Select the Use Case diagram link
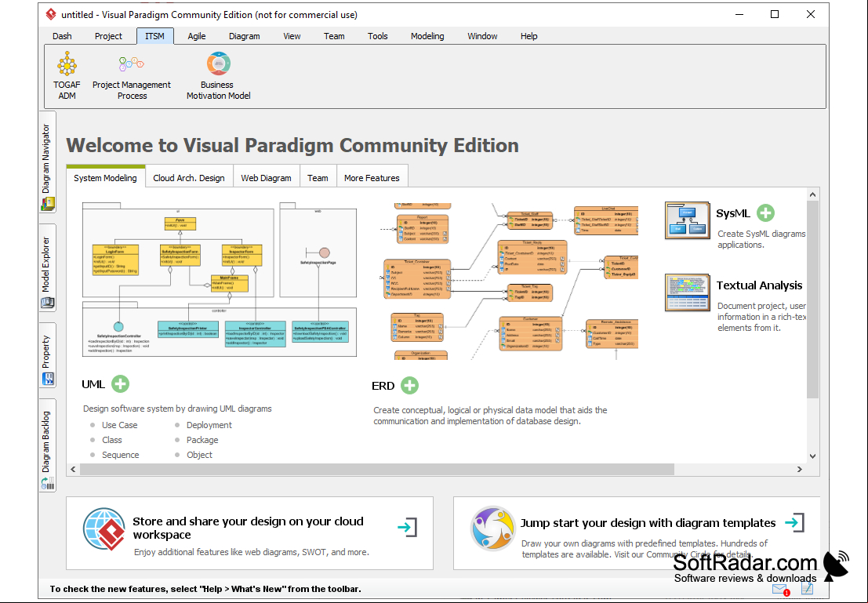 pos(119,425)
